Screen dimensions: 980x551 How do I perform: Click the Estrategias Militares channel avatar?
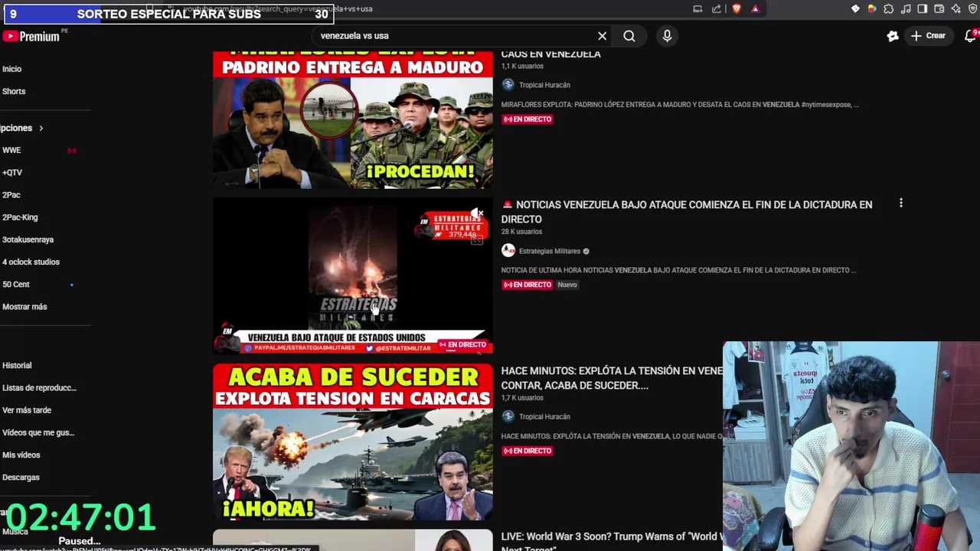(x=508, y=250)
